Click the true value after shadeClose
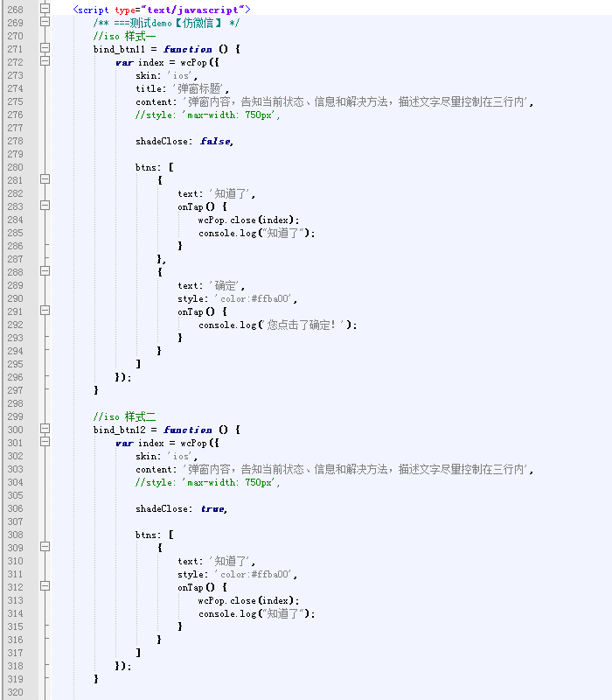 [x=212, y=509]
